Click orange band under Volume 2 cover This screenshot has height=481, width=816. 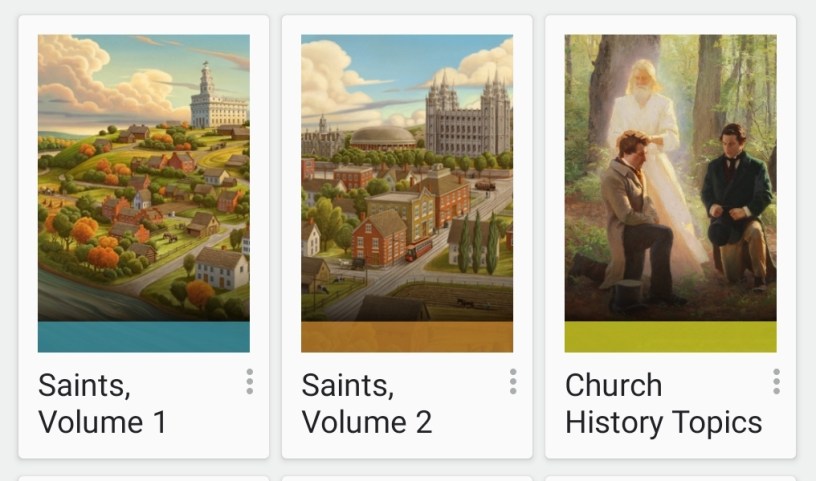click(x=407, y=337)
